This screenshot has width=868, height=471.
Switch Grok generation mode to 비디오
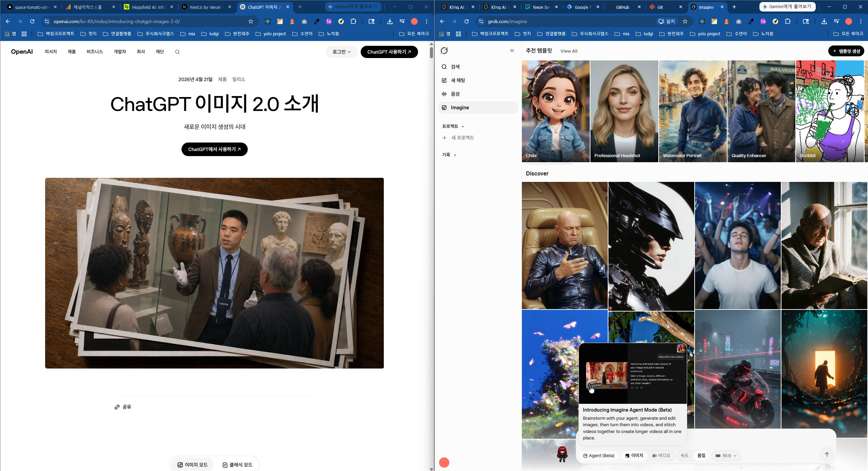tap(661, 456)
